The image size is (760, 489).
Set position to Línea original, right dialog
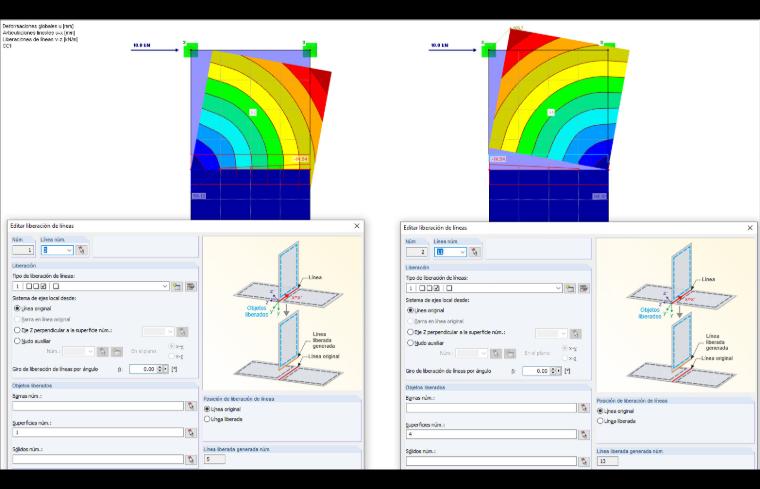[x=600, y=411]
